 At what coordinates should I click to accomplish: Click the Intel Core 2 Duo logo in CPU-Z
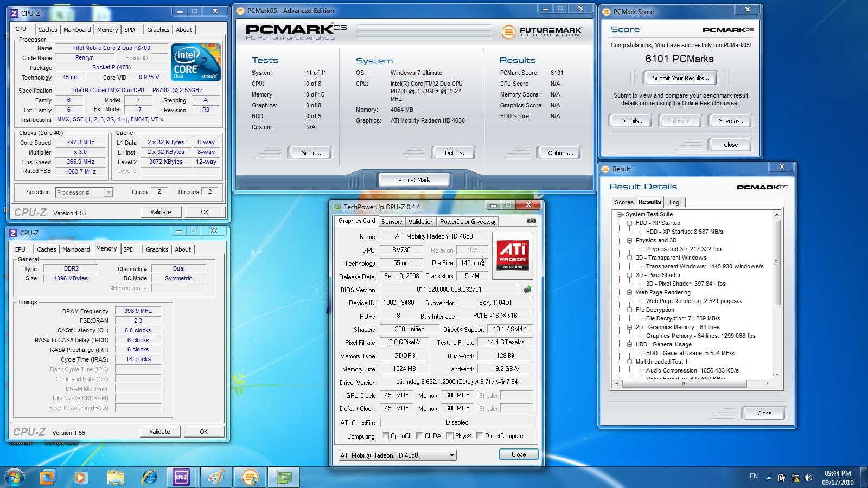[x=196, y=62]
